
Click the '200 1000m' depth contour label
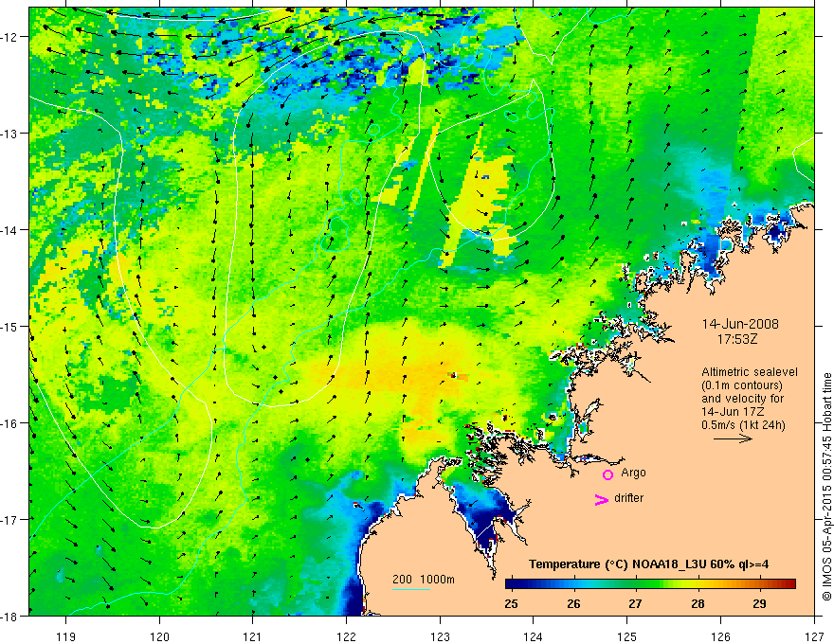[x=424, y=580]
